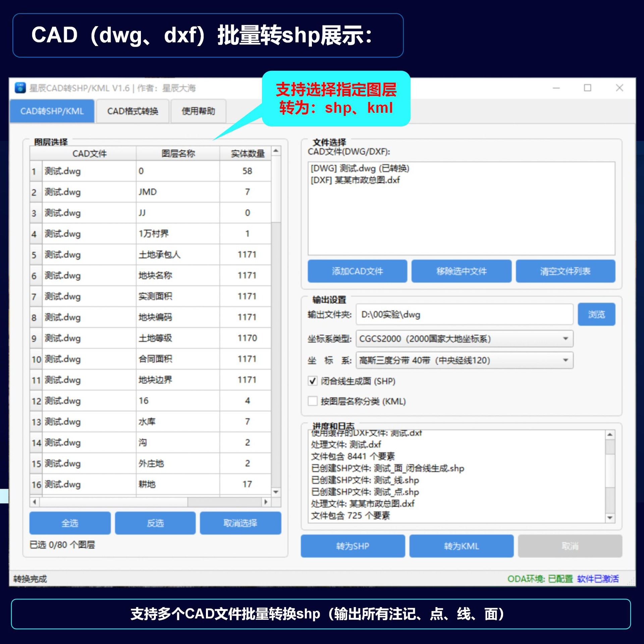The height and width of the screenshot is (644, 644).
Task: Uncheck 闭合线生成面 (SHP) checkbox
Action: tap(313, 381)
